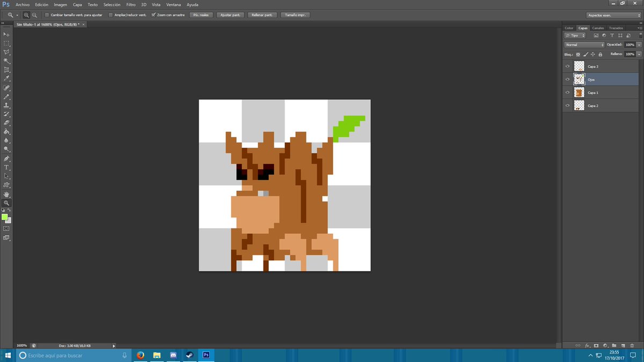Open the Opacidad slider arrow

tap(639, 45)
